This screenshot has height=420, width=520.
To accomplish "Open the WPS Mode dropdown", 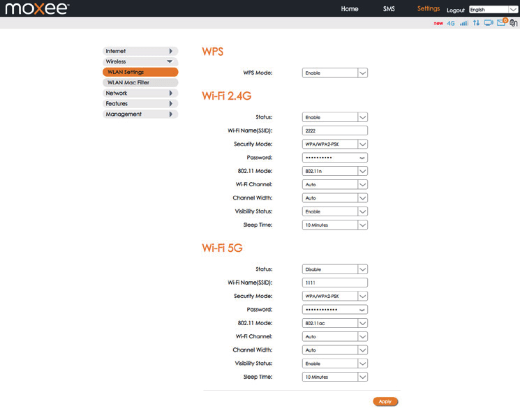I will [334, 73].
